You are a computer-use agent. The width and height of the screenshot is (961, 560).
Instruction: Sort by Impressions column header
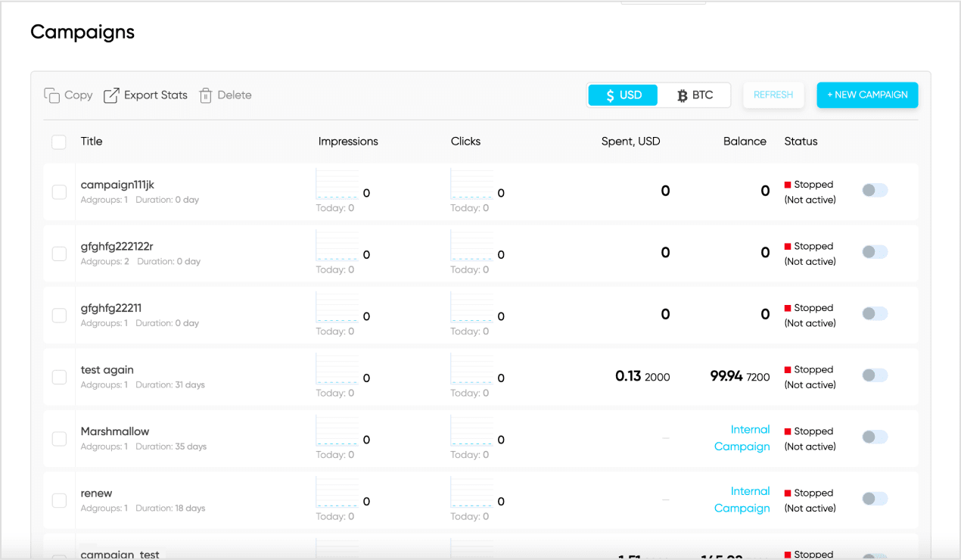pyautogui.click(x=348, y=142)
